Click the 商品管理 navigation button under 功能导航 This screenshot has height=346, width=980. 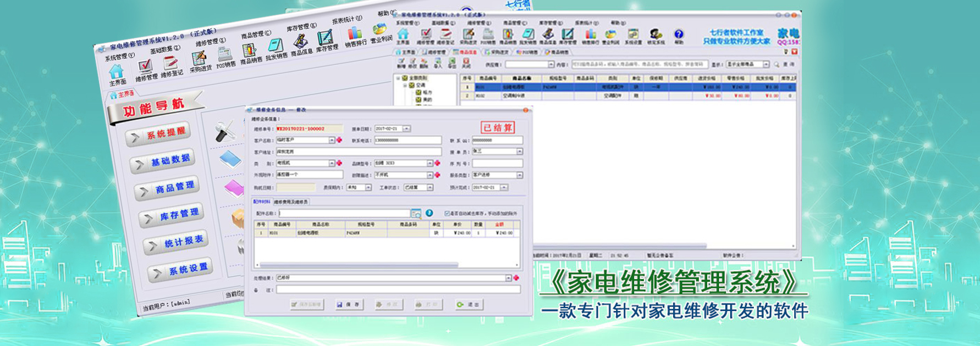coord(167,188)
